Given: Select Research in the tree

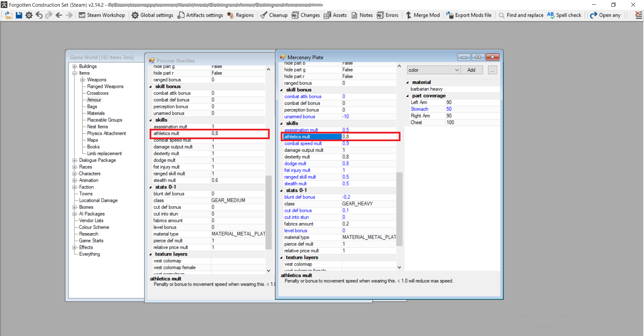Looking at the screenshot, I should [x=89, y=234].
